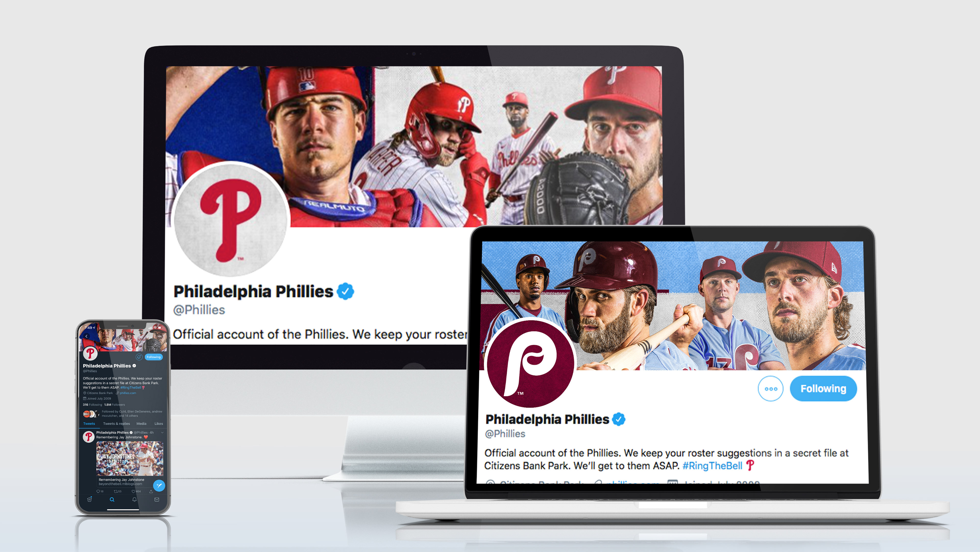Tap the back arrow on the phone

click(x=86, y=336)
